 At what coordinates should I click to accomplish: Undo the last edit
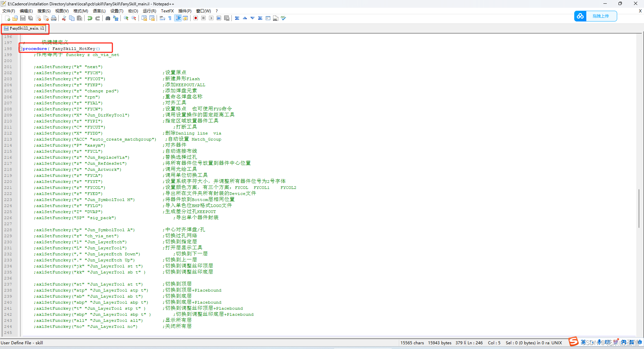click(x=90, y=18)
